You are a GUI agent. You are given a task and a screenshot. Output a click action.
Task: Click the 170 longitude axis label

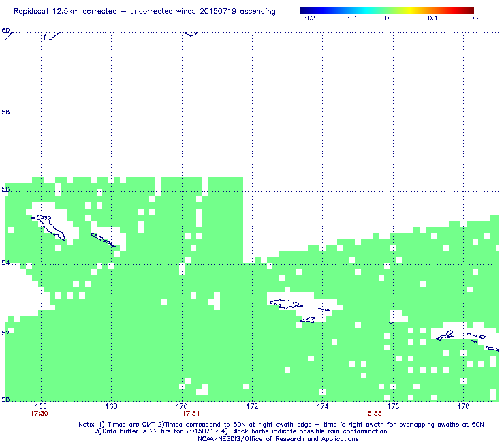[x=182, y=406]
